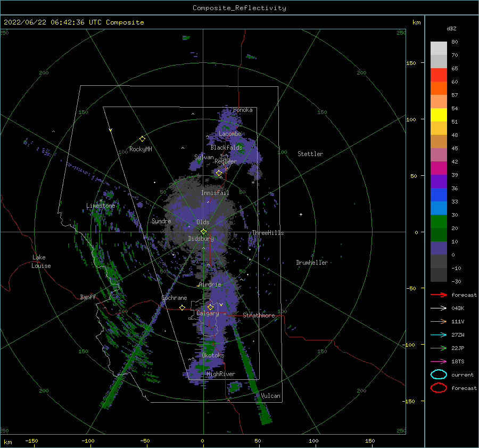
Task: Click the Okotoks city label
Action: 213,355
